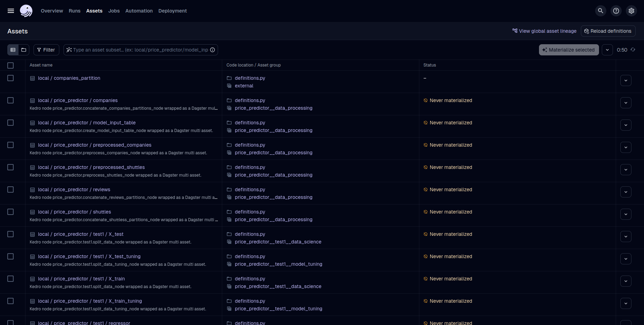
Task: Click the Materialize selected button
Action: click(x=569, y=50)
